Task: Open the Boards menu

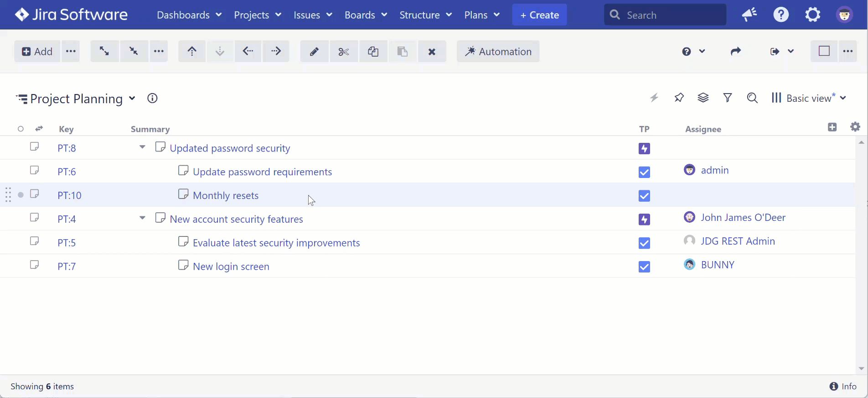Action: (366, 15)
